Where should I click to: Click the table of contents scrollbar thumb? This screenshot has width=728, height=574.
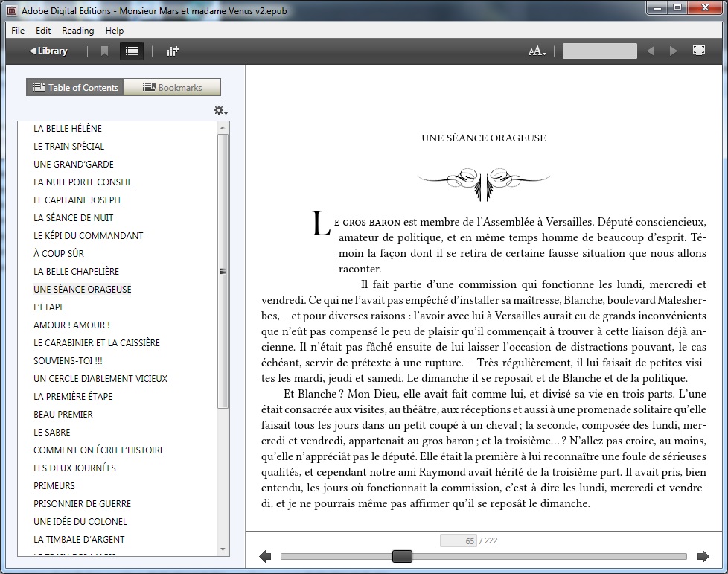(x=223, y=271)
